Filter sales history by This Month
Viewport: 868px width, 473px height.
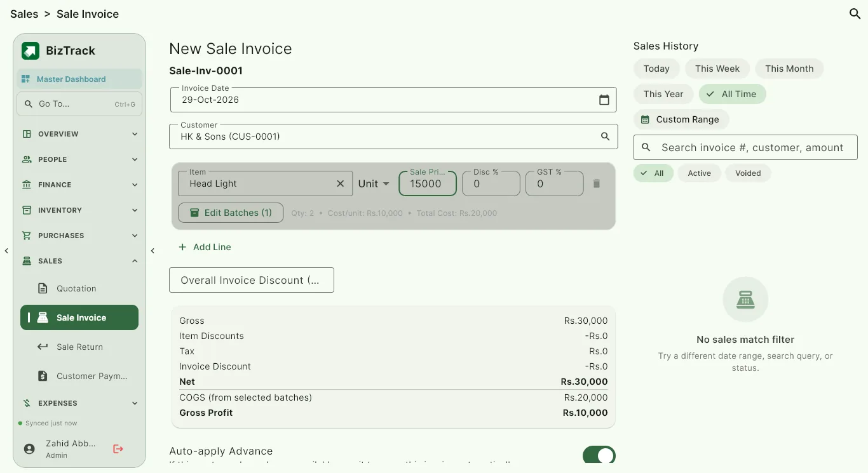pyautogui.click(x=789, y=69)
